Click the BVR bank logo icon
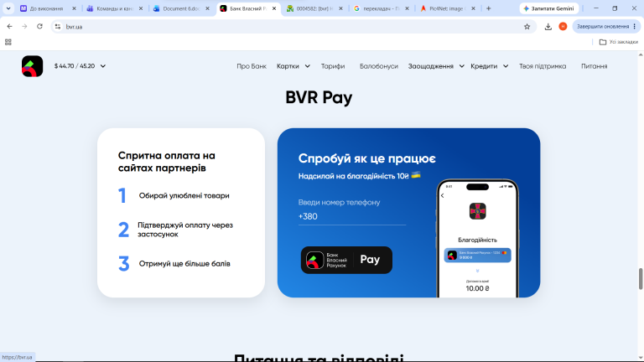The width and height of the screenshot is (644, 362). (32, 66)
